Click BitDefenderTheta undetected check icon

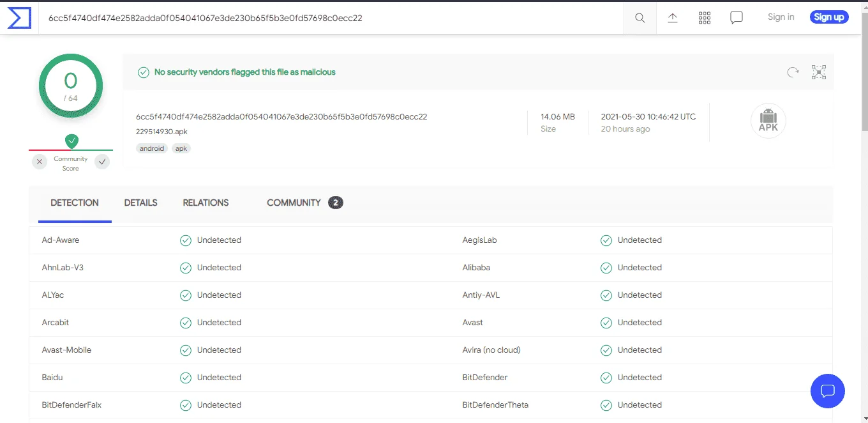coord(606,405)
